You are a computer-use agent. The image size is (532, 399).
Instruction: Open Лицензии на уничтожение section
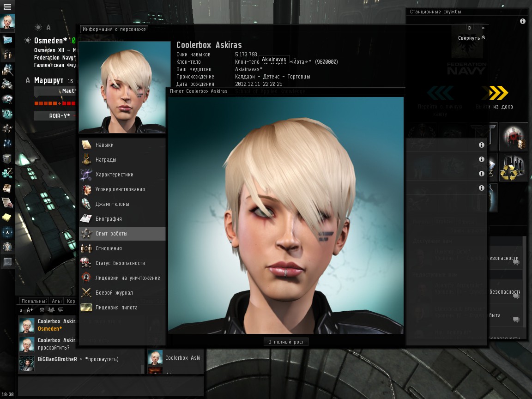tap(122, 278)
